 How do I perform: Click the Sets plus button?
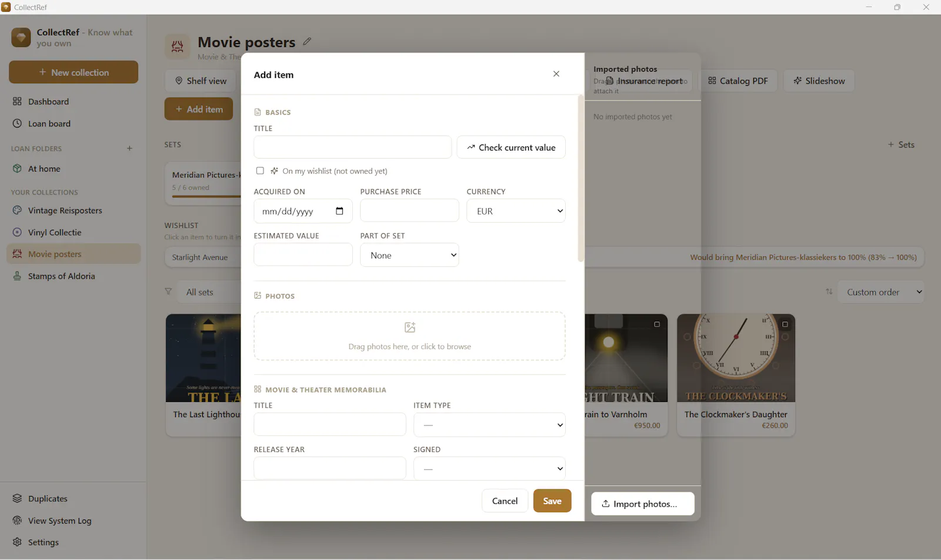[900, 145]
